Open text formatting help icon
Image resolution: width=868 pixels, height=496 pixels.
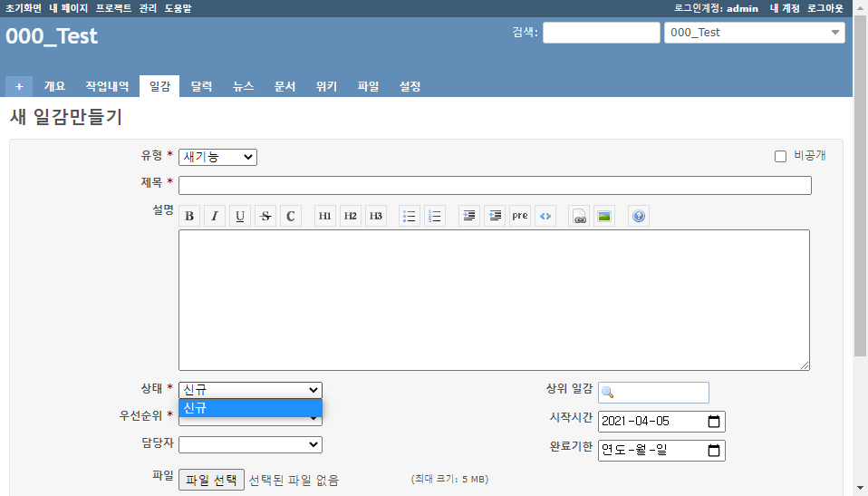[638, 216]
